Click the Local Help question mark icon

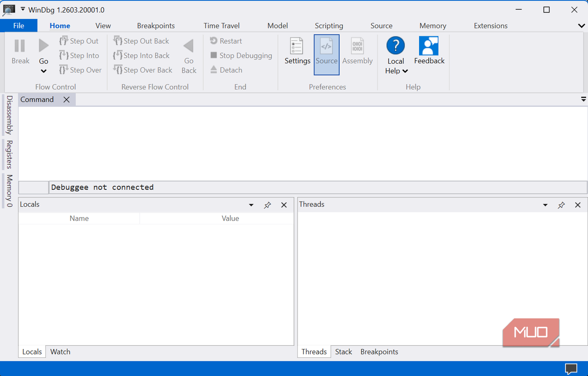pyautogui.click(x=395, y=46)
